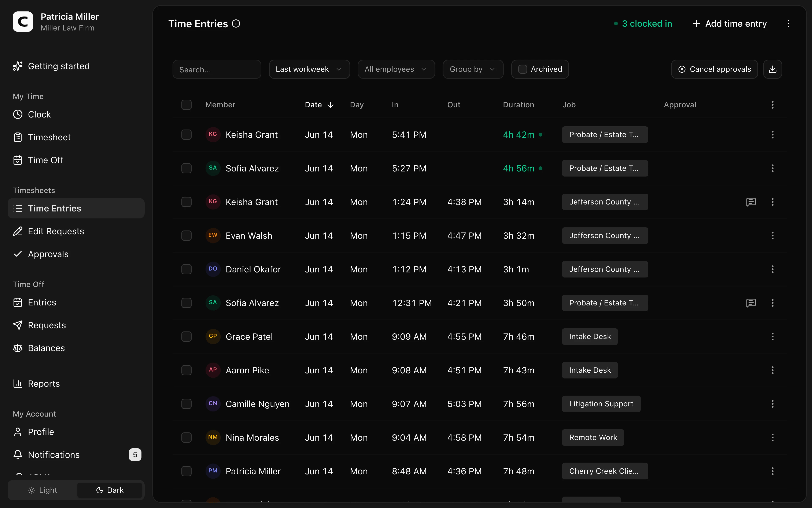Open row menu for Aaron Pike entry
The height and width of the screenshot is (508, 812).
[772, 370]
